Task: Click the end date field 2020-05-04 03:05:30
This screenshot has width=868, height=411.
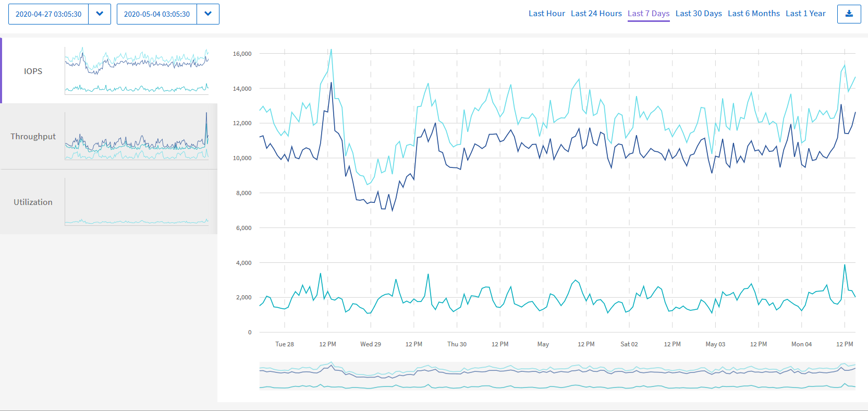Action: click(x=157, y=14)
